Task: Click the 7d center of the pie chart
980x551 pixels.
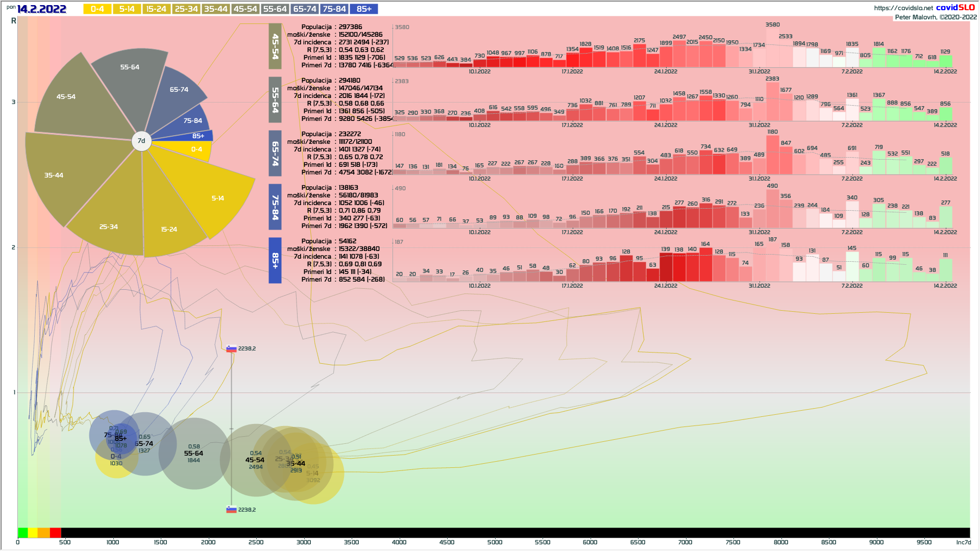Action: coord(141,141)
